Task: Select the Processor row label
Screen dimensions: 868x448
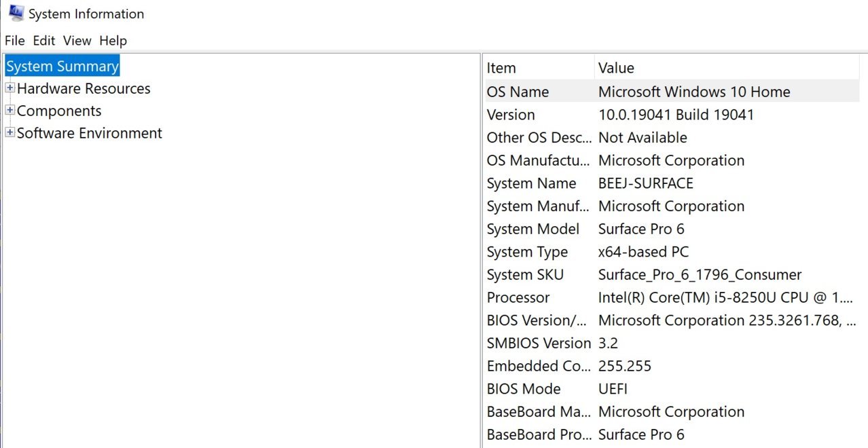Action: tap(518, 298)
